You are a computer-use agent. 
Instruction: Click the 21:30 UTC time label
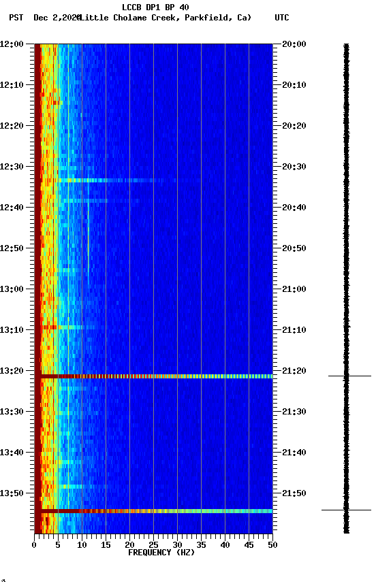click(294, 412)
